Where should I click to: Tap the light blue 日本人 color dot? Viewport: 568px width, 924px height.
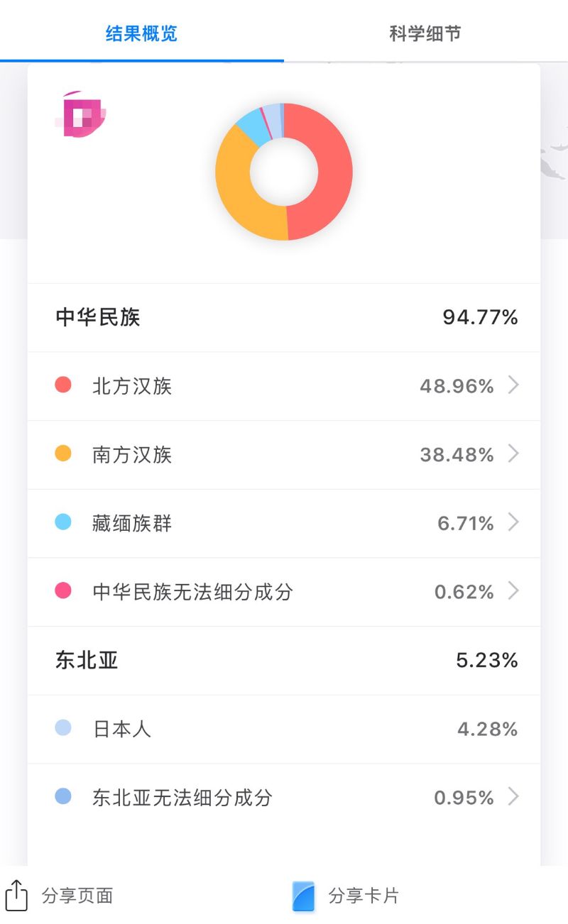(x=63, y=728)
